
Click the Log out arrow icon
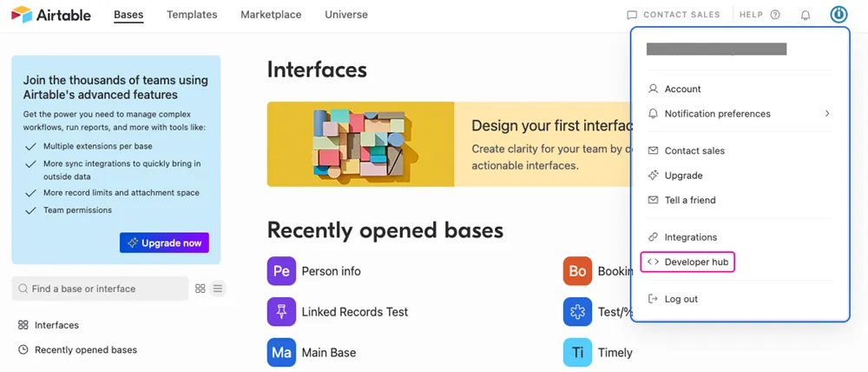pyautogui.click(x=654, y=299)
